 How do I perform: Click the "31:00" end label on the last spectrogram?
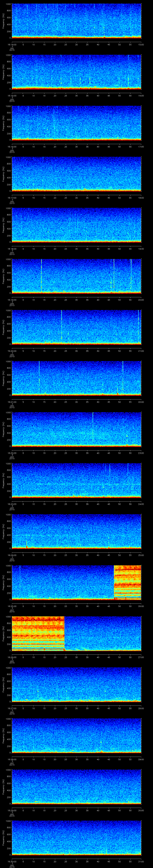(141, 861)
